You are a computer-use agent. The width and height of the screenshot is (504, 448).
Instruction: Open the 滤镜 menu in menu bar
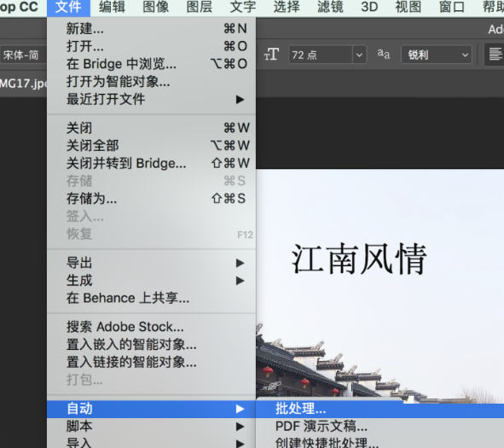click(x=330, y=7)
